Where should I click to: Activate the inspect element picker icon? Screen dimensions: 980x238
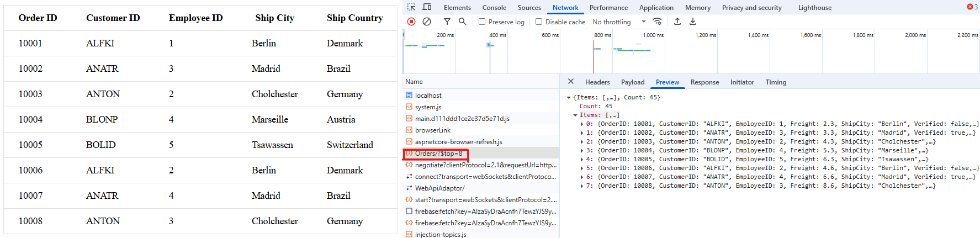click(411, 7)
